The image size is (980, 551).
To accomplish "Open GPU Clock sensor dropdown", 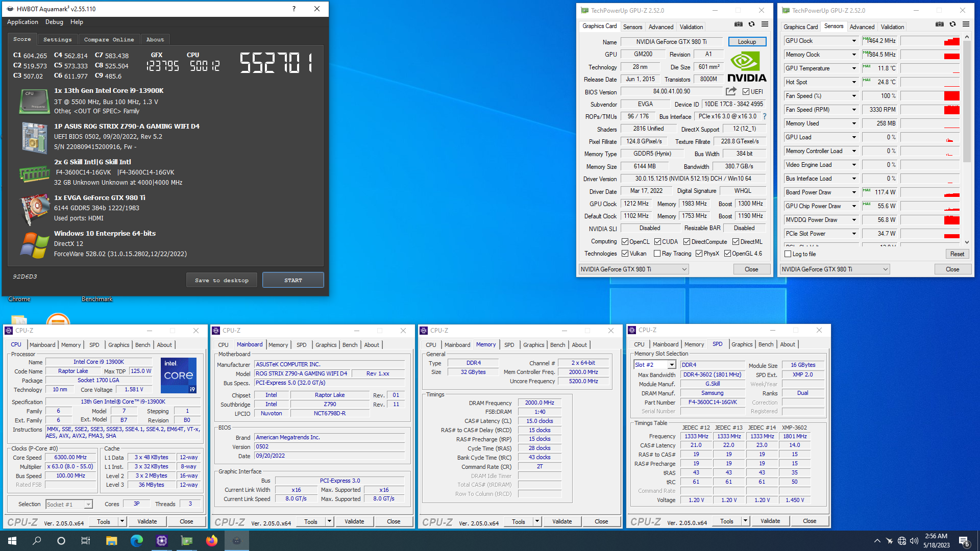I will (853, 41).
